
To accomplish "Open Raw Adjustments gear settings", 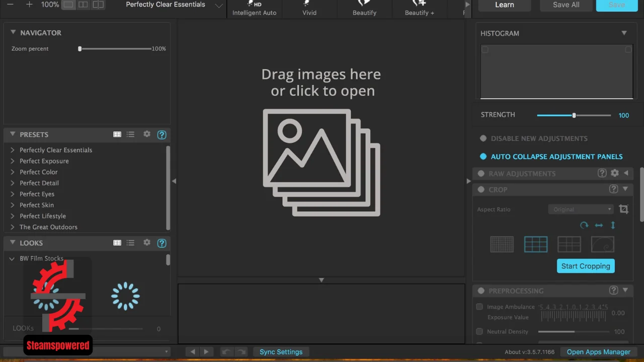I will [615, 173].
